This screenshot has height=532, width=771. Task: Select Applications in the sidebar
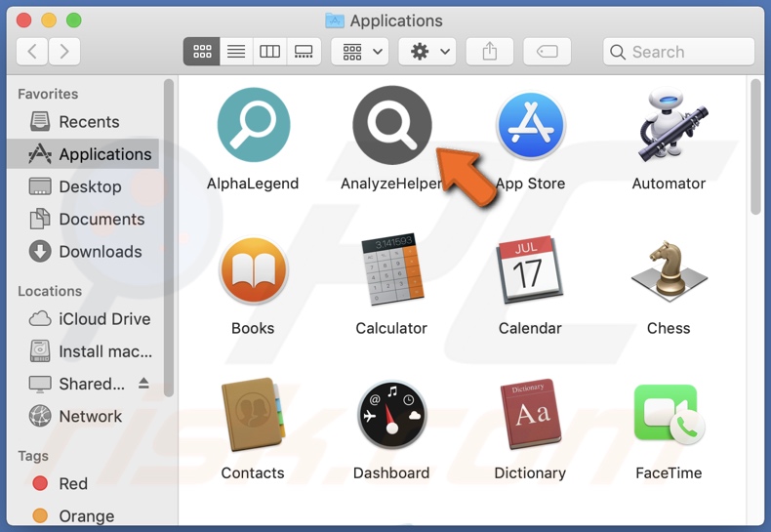83,154
